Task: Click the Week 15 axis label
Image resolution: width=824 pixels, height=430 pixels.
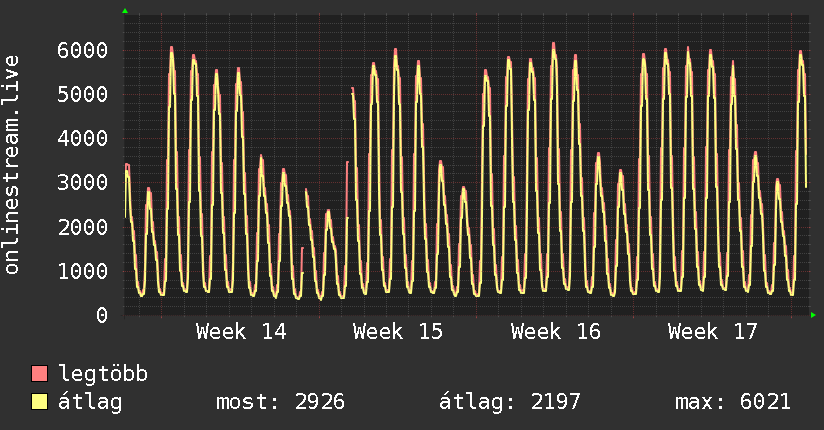Action: pyautogui.click(x=398, y=332)
